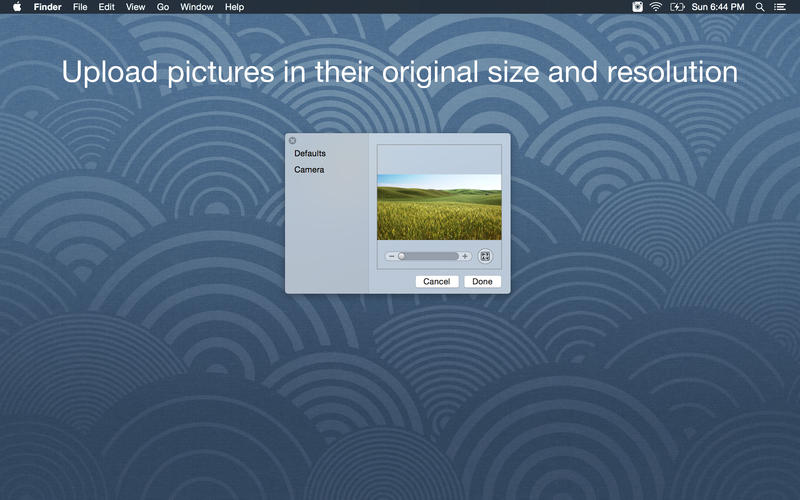Open Spotlight search magnifier icon
This screenshot has width=800, height=500.
click(760, 7)
